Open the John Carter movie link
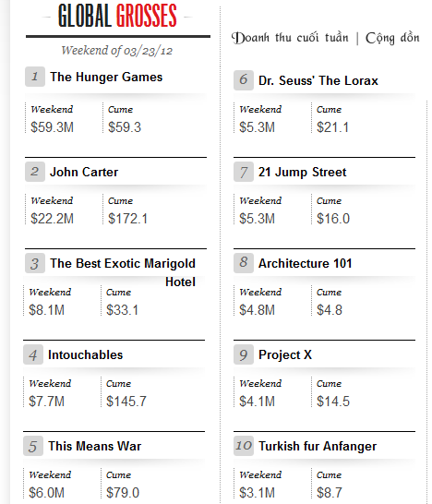This screenshot has width=432, height=504. (84, 172)
